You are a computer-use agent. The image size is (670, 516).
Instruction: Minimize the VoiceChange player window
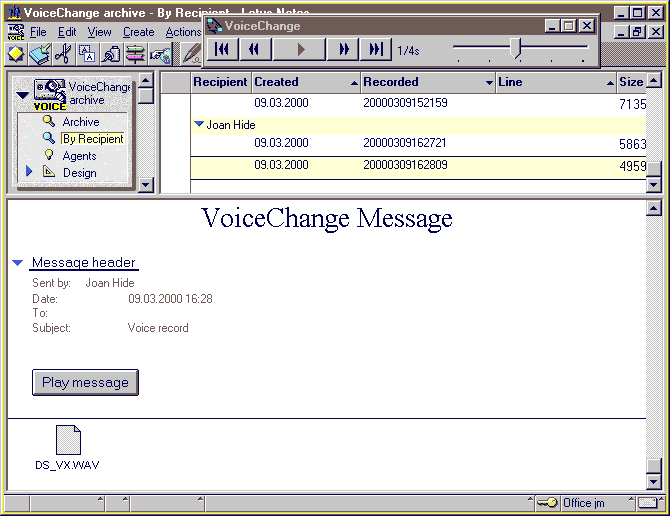tap(552, 26)
